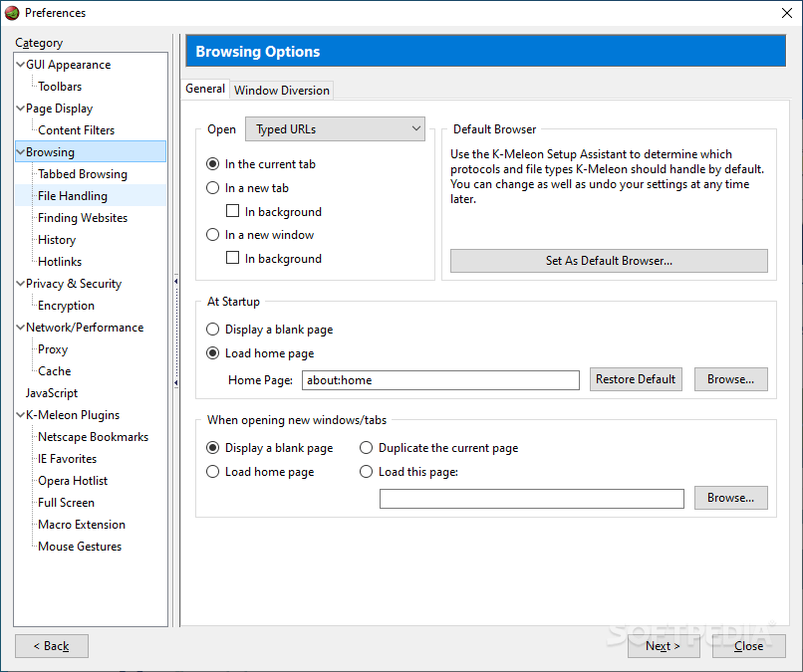Image resolution: width=803 pixels, height=672 pixels.
Task: Select 'In a new tab' radio option
Action: pos(212,188)
